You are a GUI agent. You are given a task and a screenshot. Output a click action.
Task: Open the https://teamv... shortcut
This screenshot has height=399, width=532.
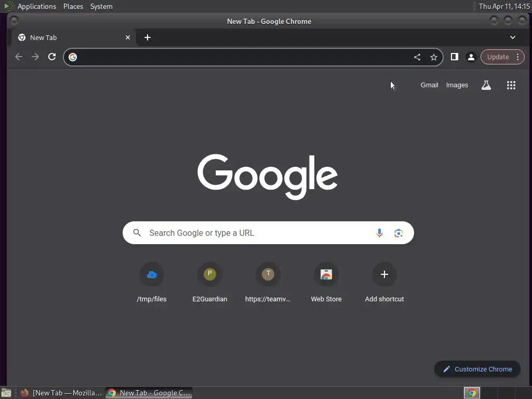(268, 283)
